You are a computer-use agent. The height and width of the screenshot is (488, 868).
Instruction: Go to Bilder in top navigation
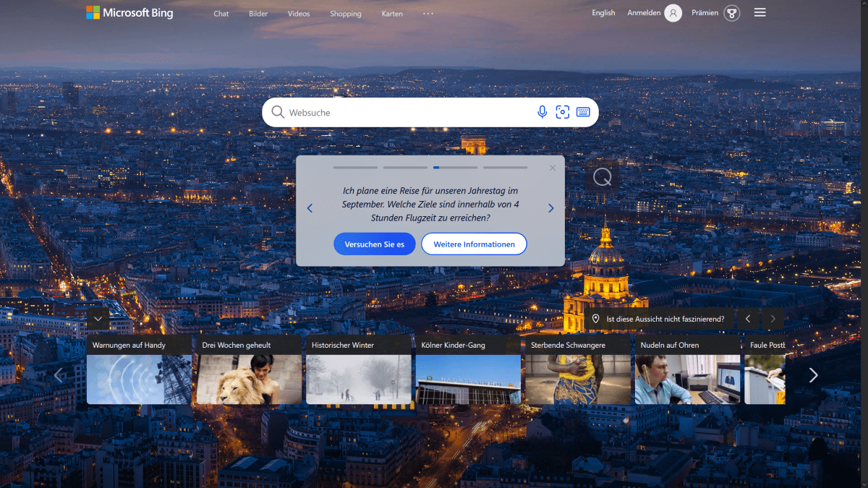click(x=258, y=14)
